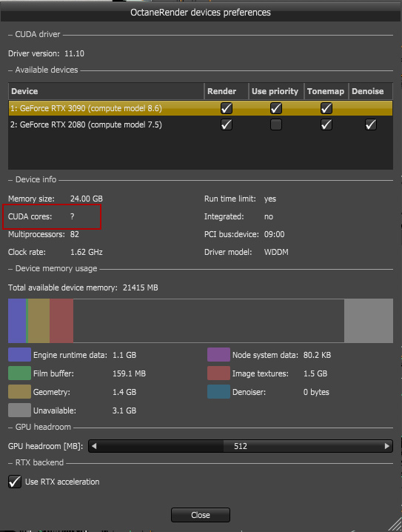The height and width of the screenshot is (532, 402).
Task: Click the Integrated no value
Action: (269, 216)
